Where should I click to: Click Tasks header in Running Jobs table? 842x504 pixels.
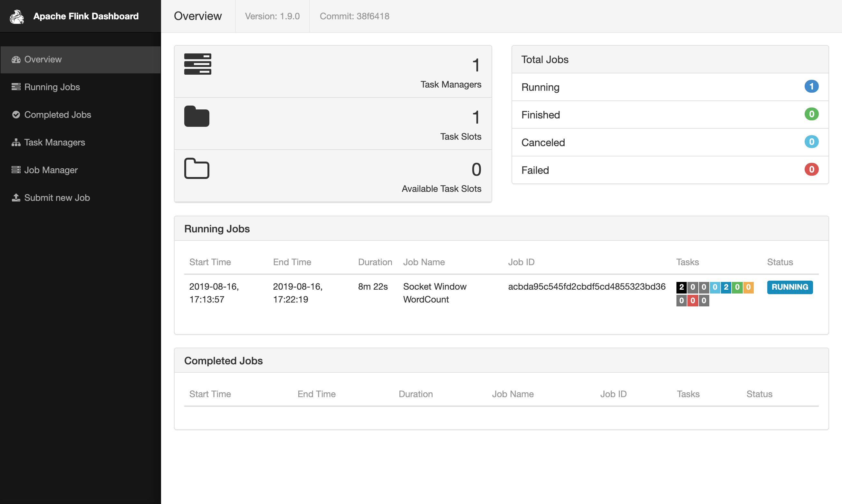(687, 262)
